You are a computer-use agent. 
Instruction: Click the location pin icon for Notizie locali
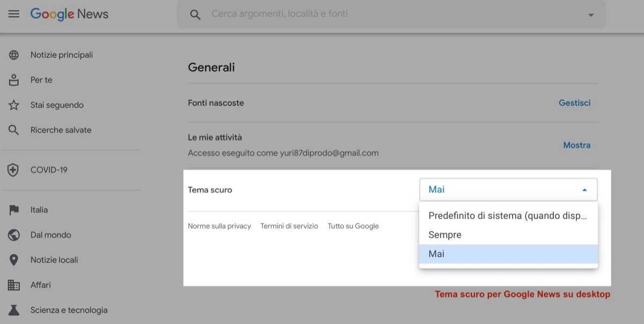(x=13, y=260)
